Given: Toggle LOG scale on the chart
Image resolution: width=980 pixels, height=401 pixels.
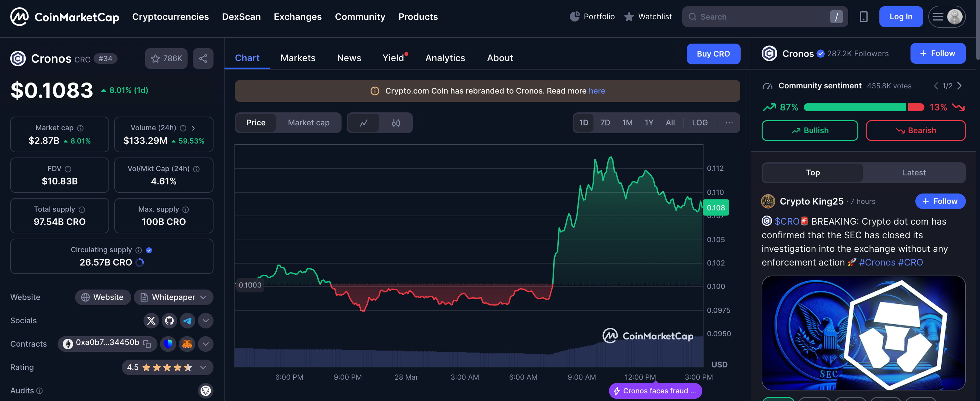Looking at the screenshot, I should (699, 123).
